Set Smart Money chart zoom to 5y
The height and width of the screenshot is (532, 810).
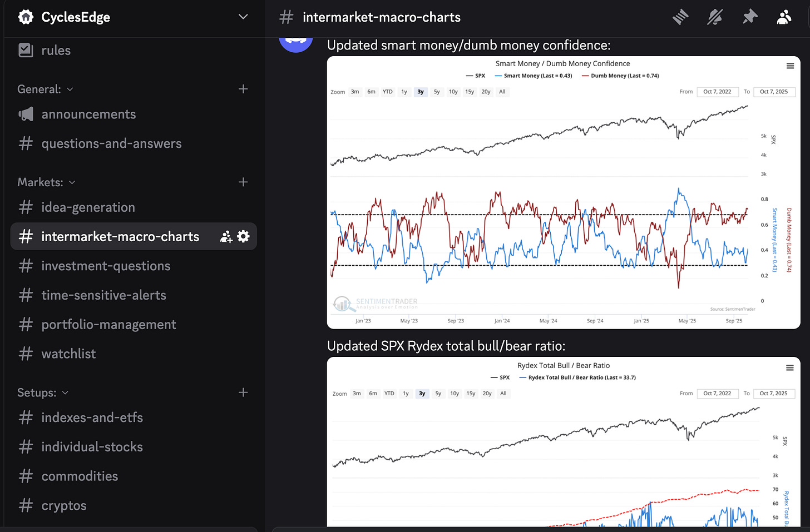point(437,92)
